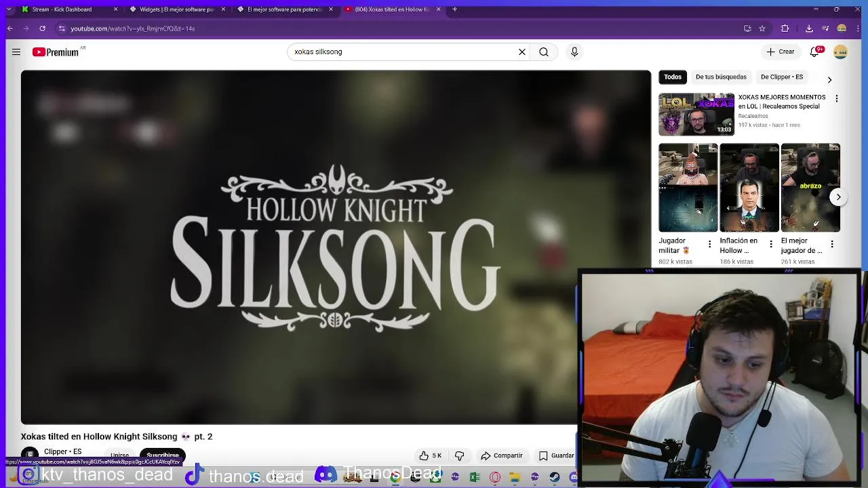
Task: Open the YouTube account avatar menu
Action: pyautogui.click(x=840, y=52)
